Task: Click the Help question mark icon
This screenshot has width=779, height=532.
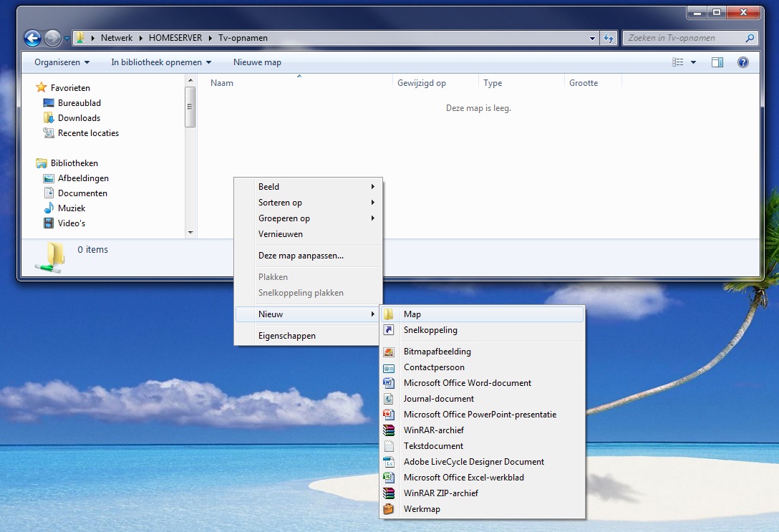Action: tap(742, 62)
